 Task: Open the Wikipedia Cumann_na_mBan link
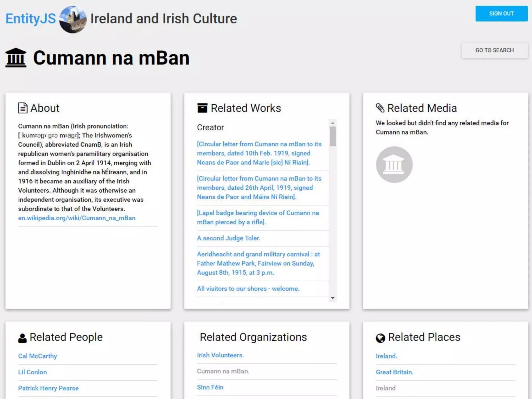(x=77, y=218)
